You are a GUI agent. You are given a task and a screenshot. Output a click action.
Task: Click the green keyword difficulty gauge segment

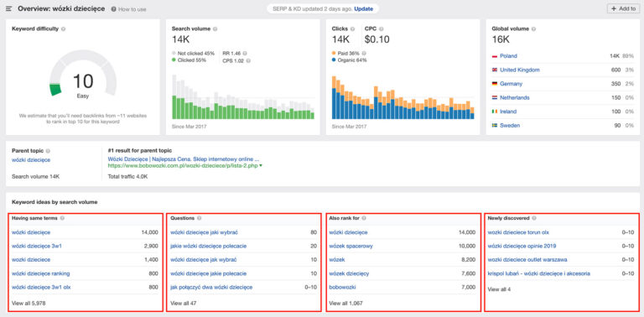(x=55, y=89)
